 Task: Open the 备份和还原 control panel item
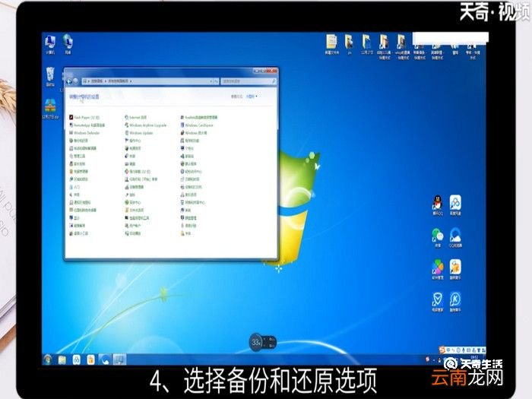pos(78,141)
